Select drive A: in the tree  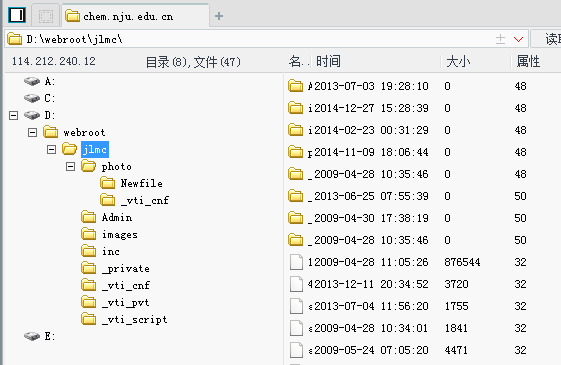click(x=50, y=81)
